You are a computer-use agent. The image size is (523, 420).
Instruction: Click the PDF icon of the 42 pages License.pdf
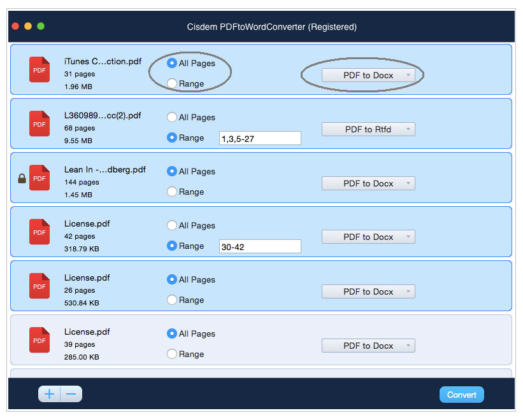point(39,232)
